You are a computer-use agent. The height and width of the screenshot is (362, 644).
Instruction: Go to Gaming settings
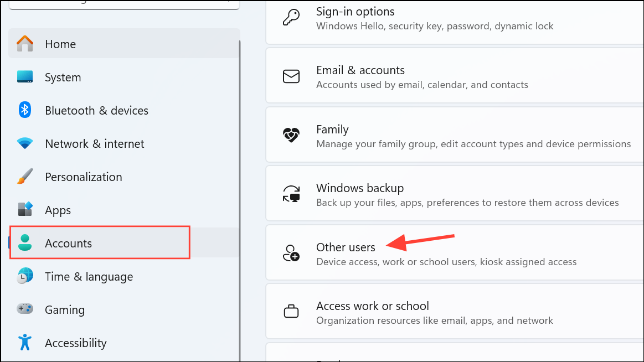pos(124,309)
